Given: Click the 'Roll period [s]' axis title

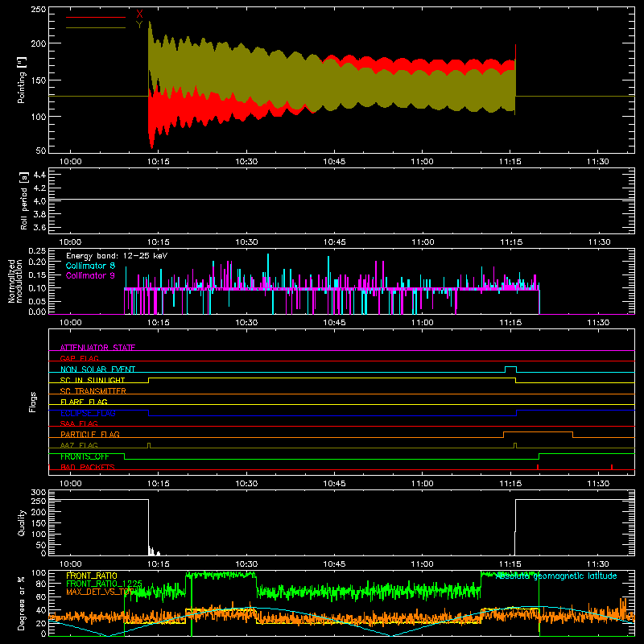Looking at the screenshot, I should tap(24, 200).
